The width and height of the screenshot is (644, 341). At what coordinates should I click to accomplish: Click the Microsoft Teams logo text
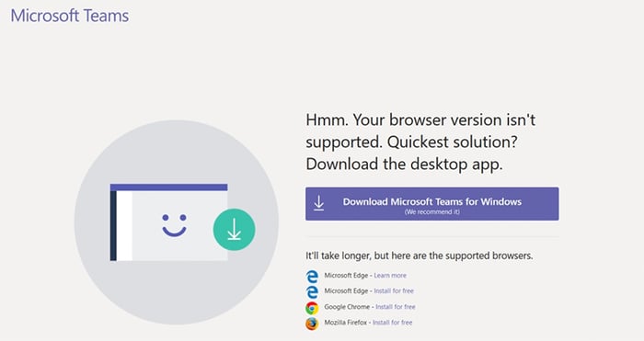coord(69,16)
